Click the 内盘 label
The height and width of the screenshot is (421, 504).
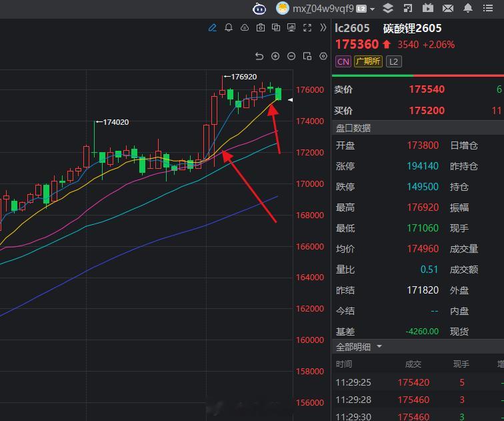459,311
